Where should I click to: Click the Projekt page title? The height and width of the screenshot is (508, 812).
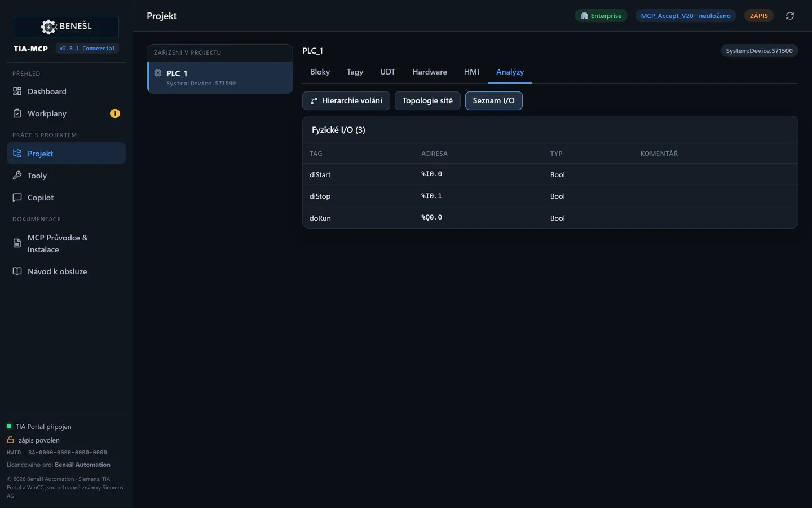pos(162,16)
